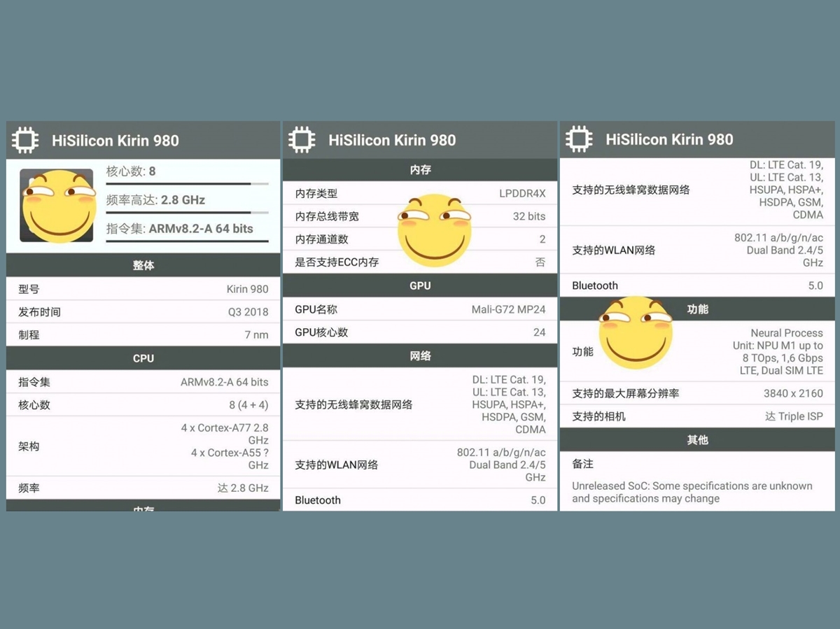Screen dimensions: 840x629
Task: Select the HiSilicon Kirin 980 title in right screenshot
Action: 669,139
